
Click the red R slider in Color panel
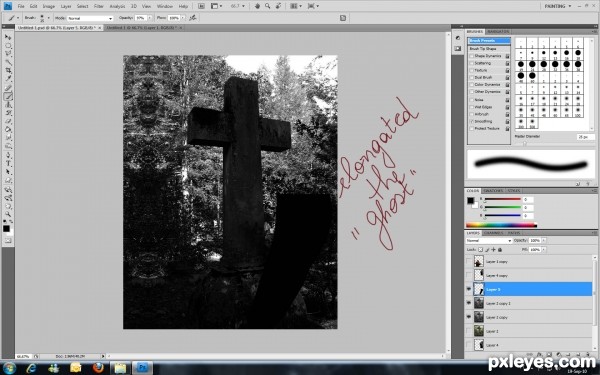point(503,200)
